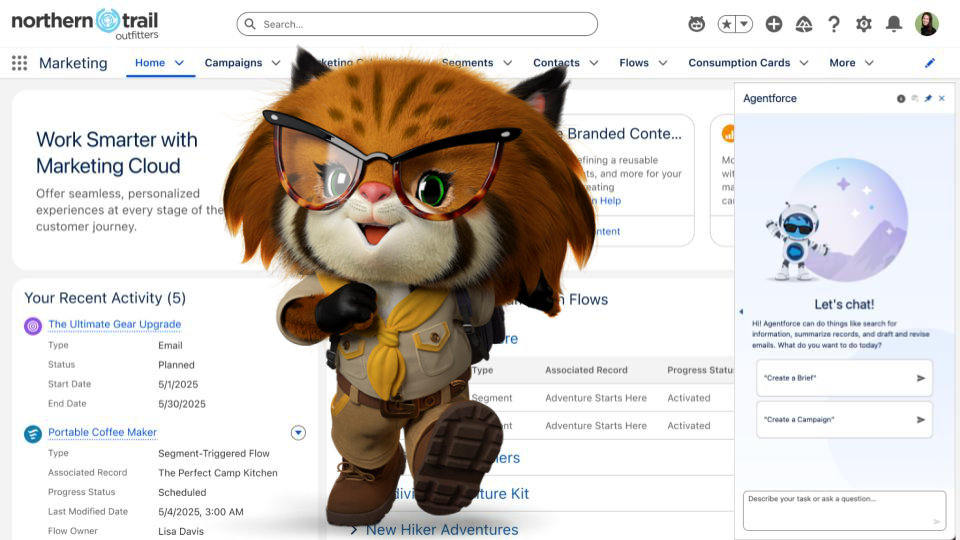The height and width of the screenshot is (540, 960).
Task: Click the Marketing app name
Action: pos(73,63)
